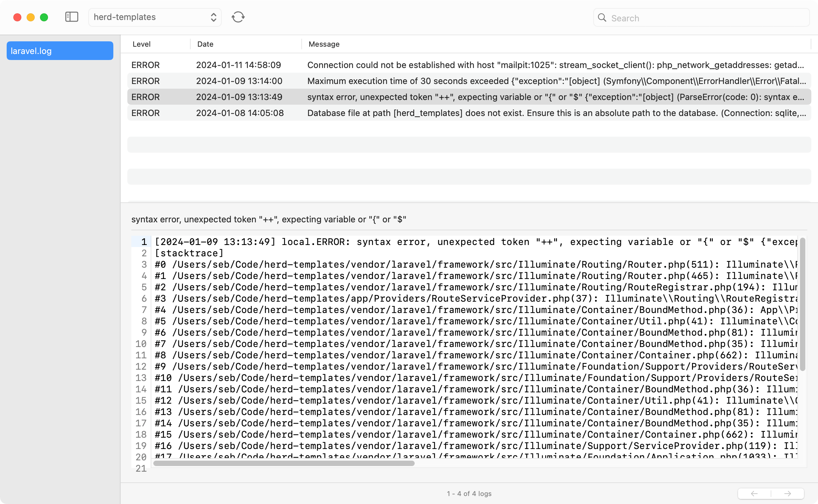Refresh the log entries
This screenshot has height=504, width=818.
tap(238, 17)
